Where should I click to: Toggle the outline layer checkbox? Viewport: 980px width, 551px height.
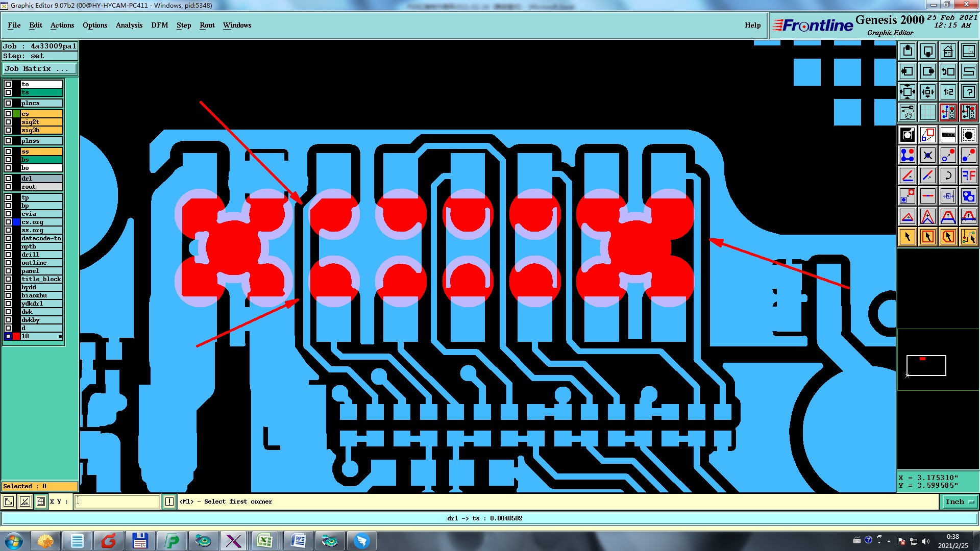[x=8, y=263]
